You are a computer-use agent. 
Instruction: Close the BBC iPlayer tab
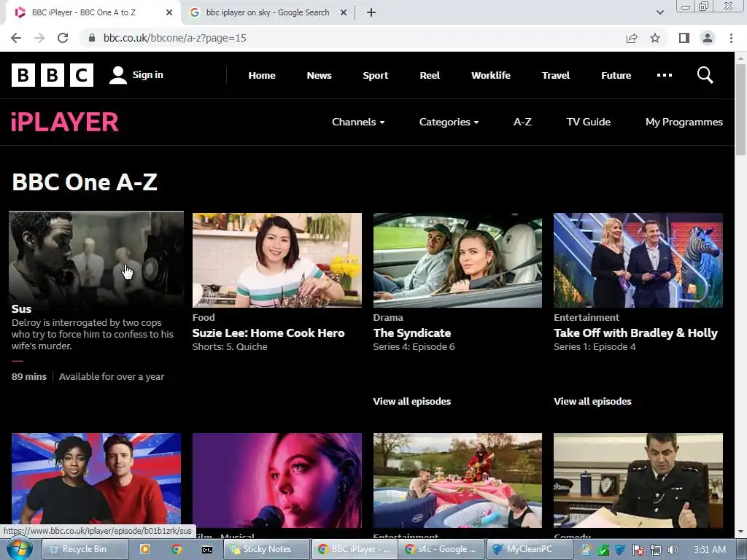(x=169, y=12)
